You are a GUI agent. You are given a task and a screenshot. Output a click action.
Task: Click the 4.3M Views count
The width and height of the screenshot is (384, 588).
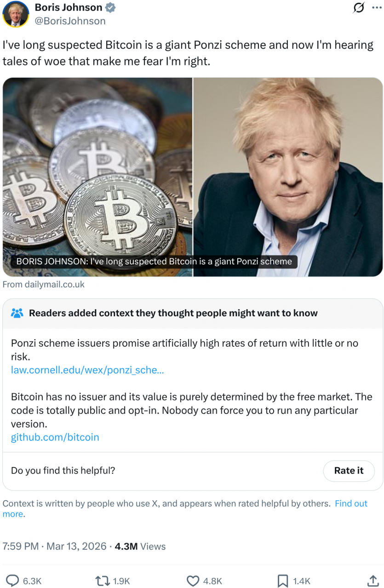(x=140, y=546)
